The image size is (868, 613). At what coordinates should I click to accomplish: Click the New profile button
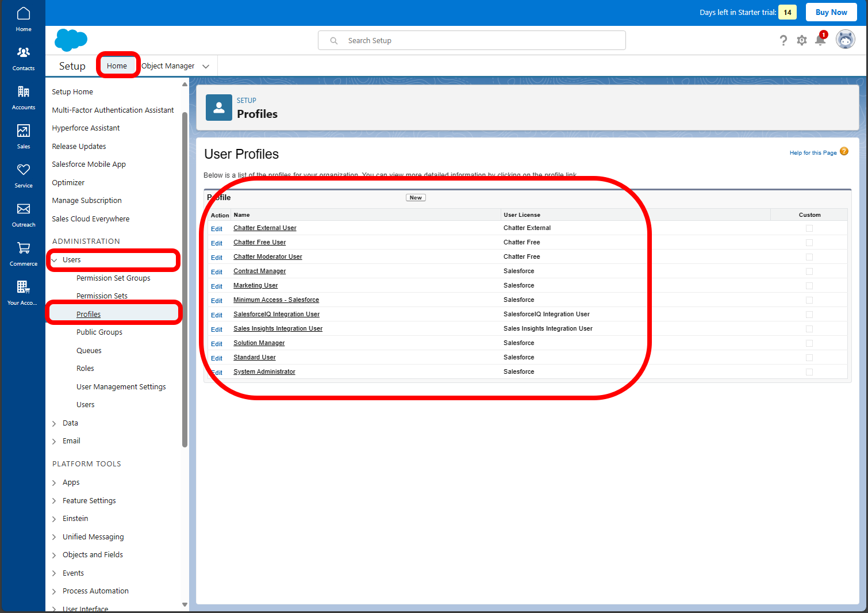pyautogui.click(x=416, y=197)
